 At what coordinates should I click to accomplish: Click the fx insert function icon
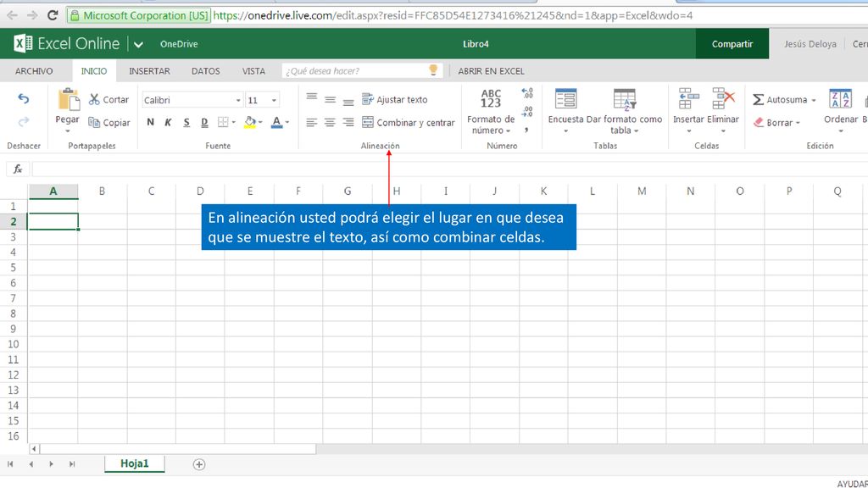pos(18,169)
